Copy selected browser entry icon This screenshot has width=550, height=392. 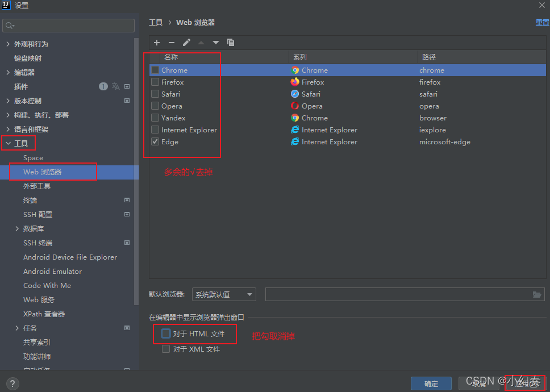231,43
